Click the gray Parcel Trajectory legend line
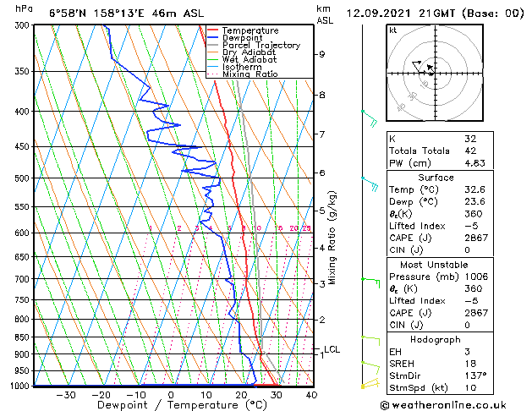This screenshot has height=411, width=532. pyautogui.click(x=213, y=45)
